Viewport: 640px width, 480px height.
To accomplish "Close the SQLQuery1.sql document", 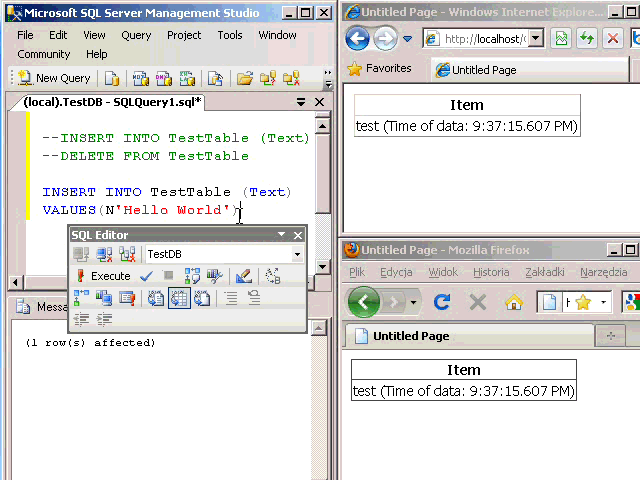I will (320, 102).
